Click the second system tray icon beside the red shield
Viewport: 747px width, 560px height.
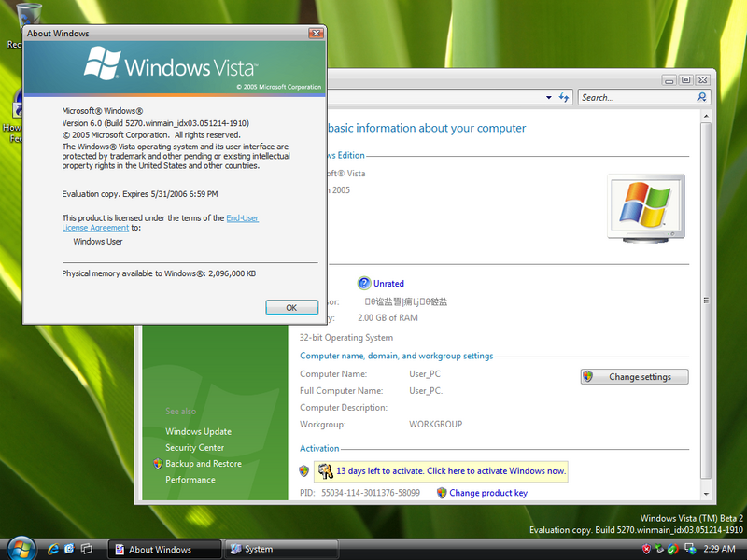point(659,549)
